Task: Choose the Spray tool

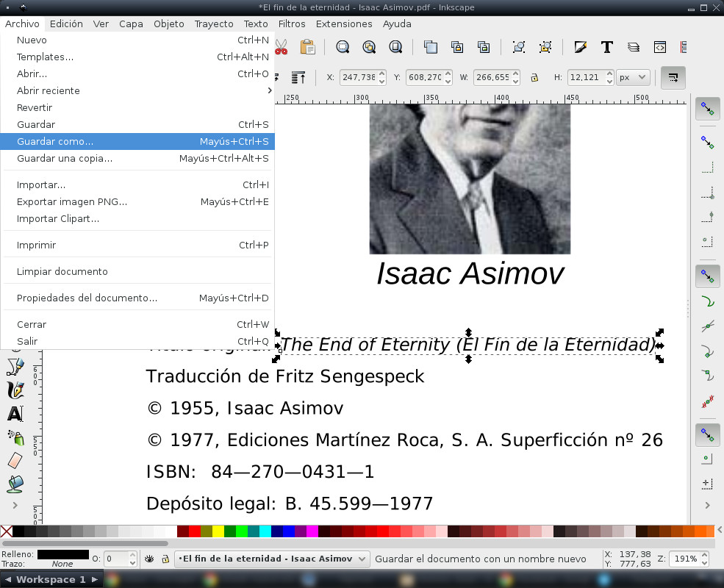Action: click(x=15, y=437)
